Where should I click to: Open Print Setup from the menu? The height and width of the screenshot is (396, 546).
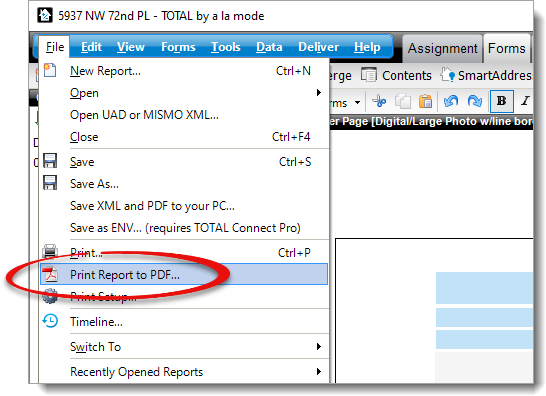tap(184, 296)
